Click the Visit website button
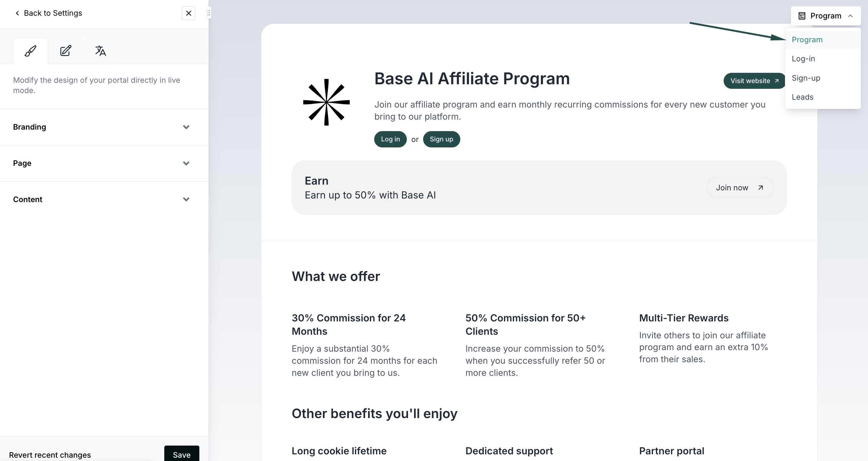This screenshot has height=461, width=868. (x=754, y=81)
